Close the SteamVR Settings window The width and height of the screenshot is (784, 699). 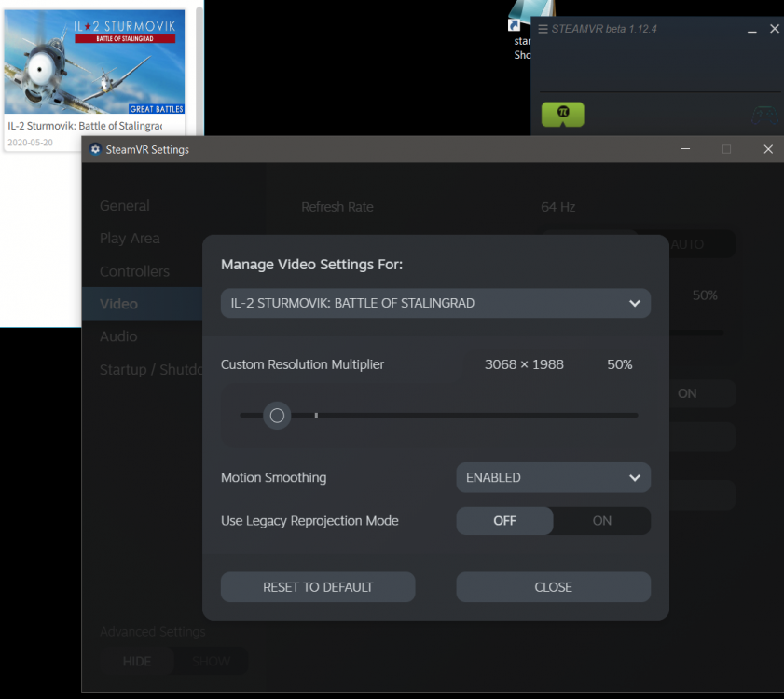coord(768,149)
